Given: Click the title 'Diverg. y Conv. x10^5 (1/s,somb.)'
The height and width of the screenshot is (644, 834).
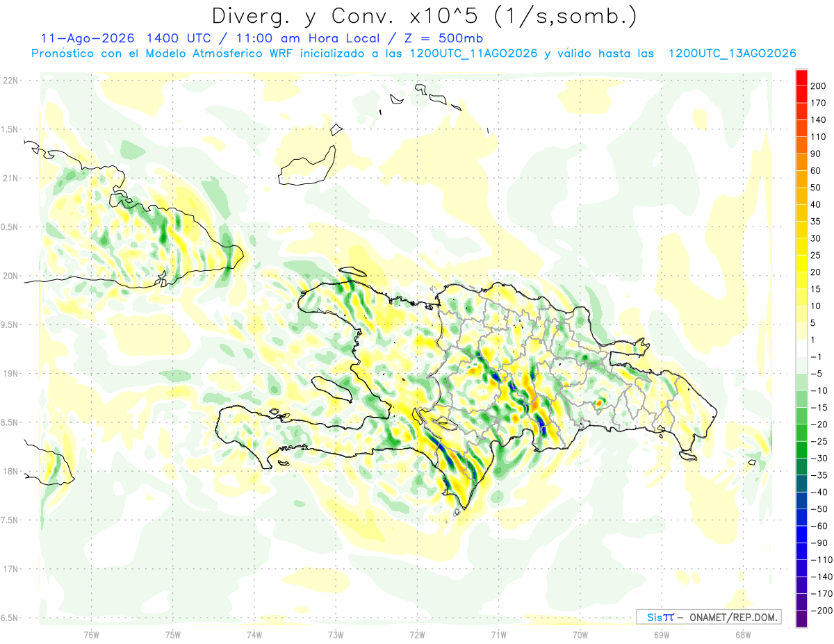Looking at the screenshot, I should 424,16.
